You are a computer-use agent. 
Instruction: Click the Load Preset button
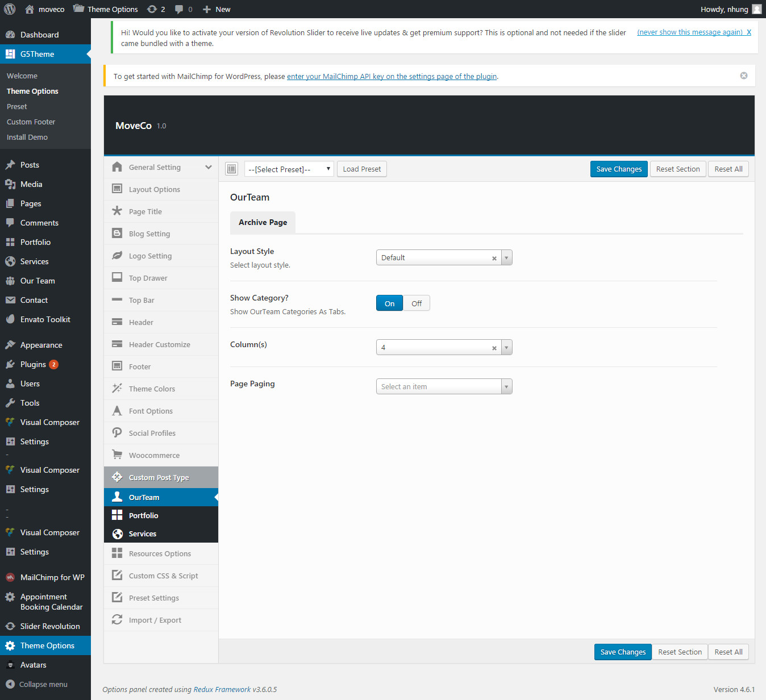click(362, 169)
